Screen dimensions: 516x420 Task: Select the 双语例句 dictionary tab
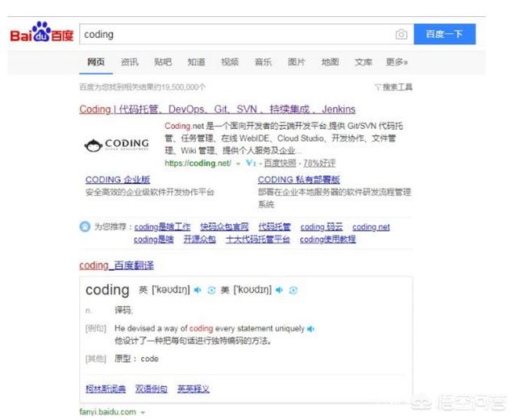coord(152,389)
